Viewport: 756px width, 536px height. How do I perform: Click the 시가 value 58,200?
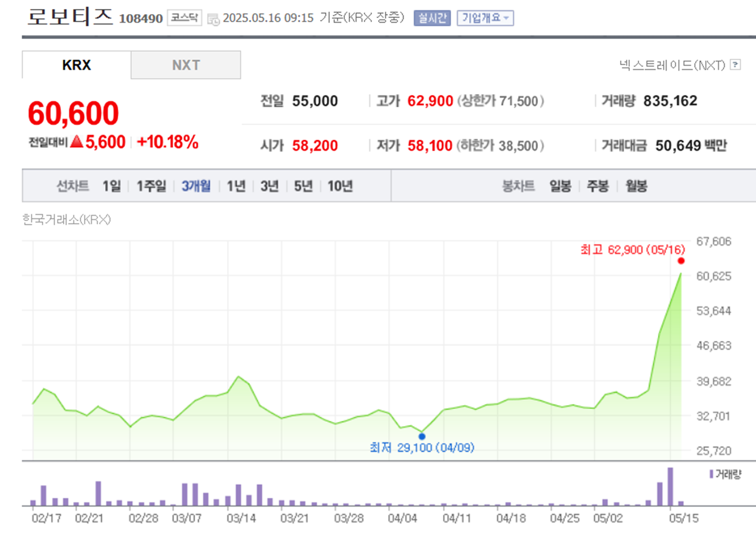[315, 146]
